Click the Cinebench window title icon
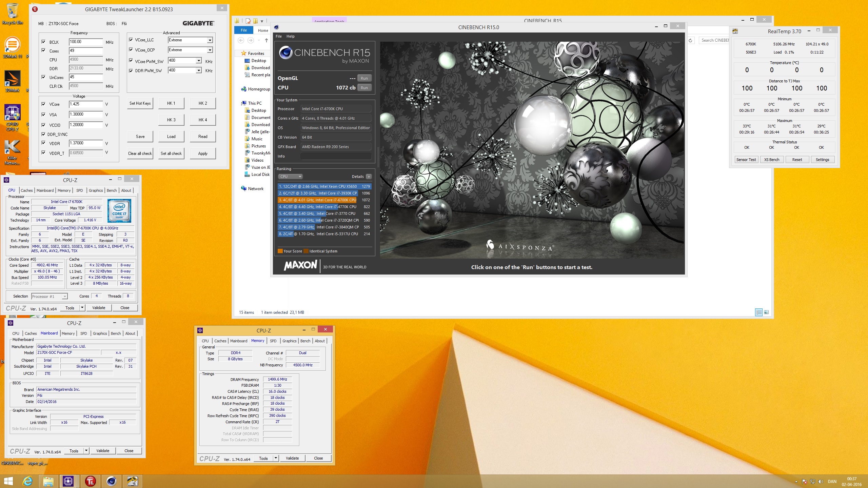This screenshot has height=488, width=868. tap(276, 27)
